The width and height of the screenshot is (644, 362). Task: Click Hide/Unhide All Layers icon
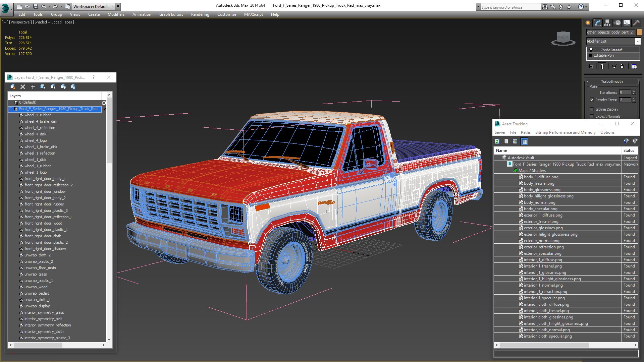tap(63, 87)
